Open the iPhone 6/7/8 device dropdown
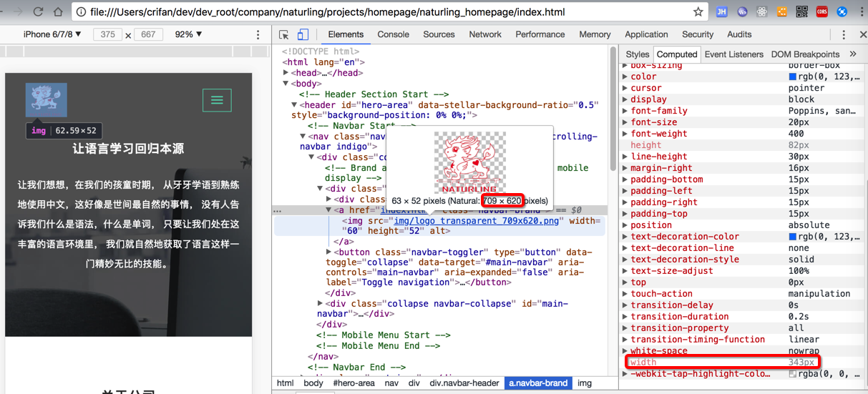 (53, 34)
